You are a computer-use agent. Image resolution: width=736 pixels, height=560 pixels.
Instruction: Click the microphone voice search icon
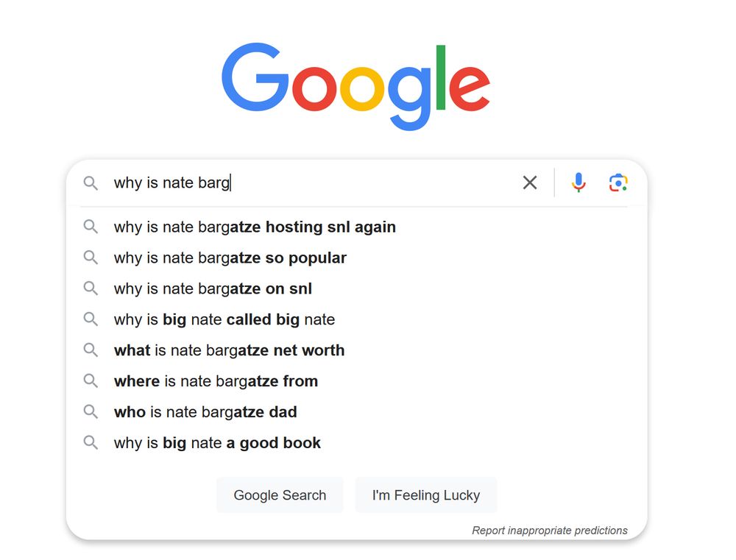pos(578,182)
